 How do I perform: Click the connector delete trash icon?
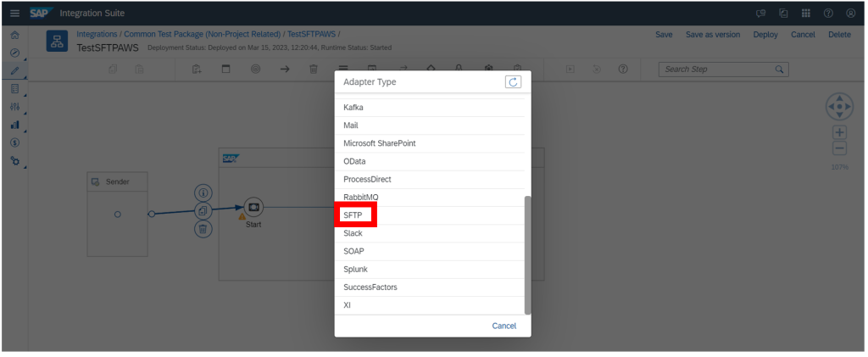pos(203,229)
